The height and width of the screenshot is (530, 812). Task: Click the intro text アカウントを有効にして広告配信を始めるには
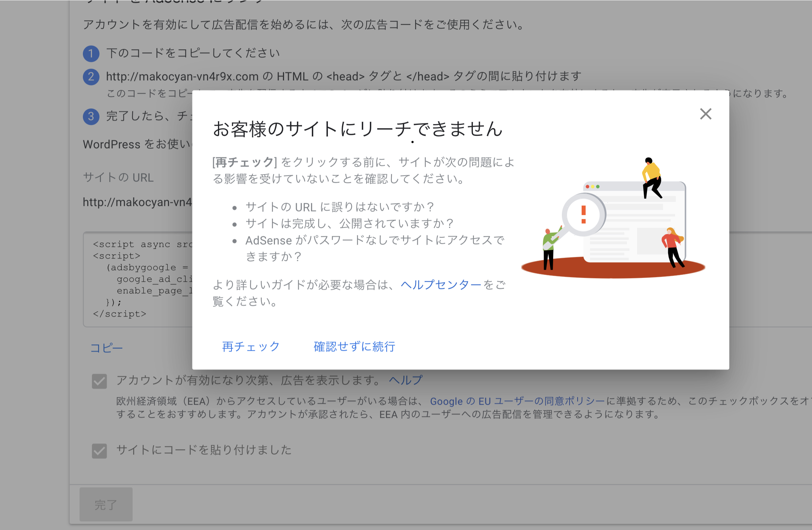point(304,24)
